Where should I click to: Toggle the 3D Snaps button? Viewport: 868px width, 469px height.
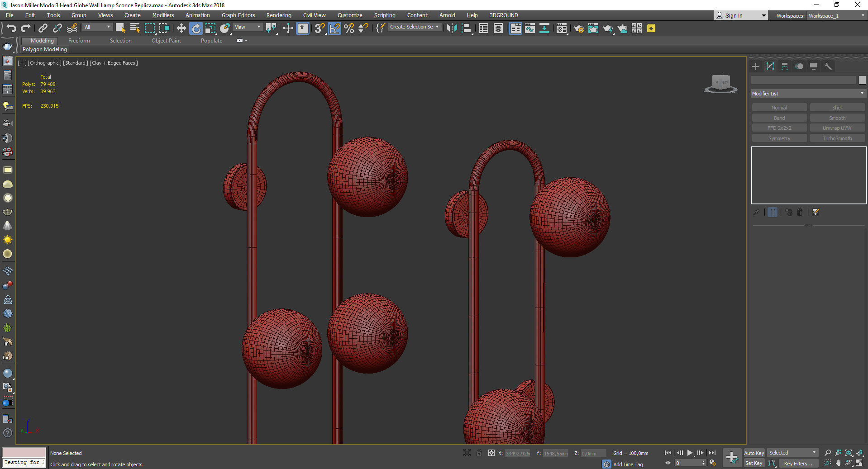[x=320, y=28]
